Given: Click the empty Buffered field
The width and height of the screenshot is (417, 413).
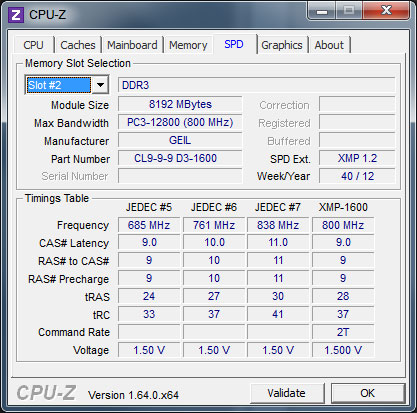Looking at the screenshot, I should coord(357,140).
